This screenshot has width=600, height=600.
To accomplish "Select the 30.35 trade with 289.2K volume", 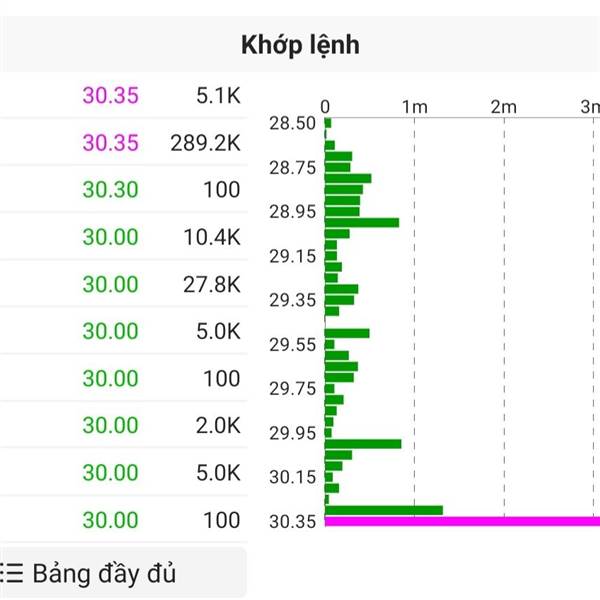I will pos(160,143).
